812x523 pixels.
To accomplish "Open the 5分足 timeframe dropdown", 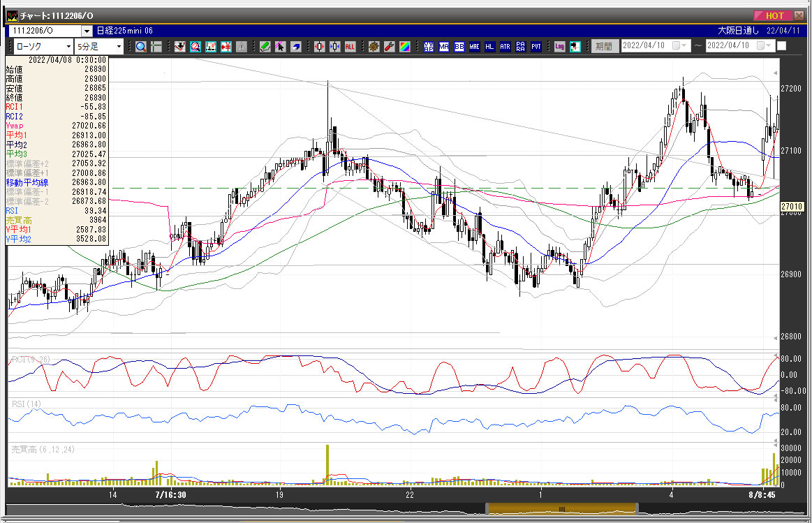I will [119, 47].
